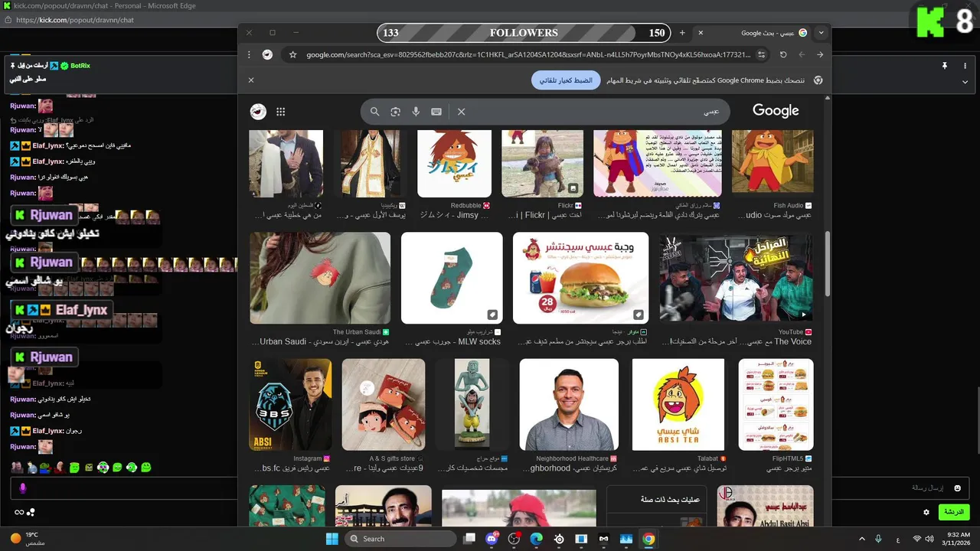Open site settings icon in address bar
980x551 pixels.
click(x=761, y=55)
